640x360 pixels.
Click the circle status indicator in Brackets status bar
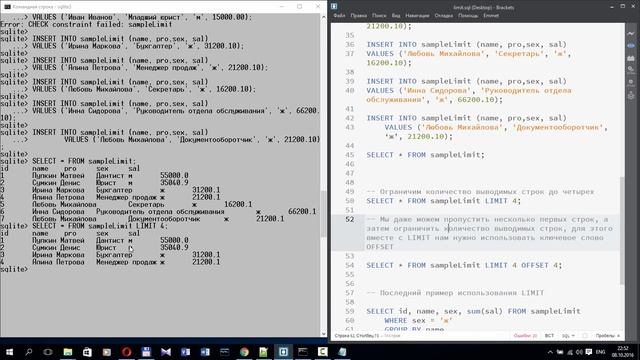coord(585,336)
